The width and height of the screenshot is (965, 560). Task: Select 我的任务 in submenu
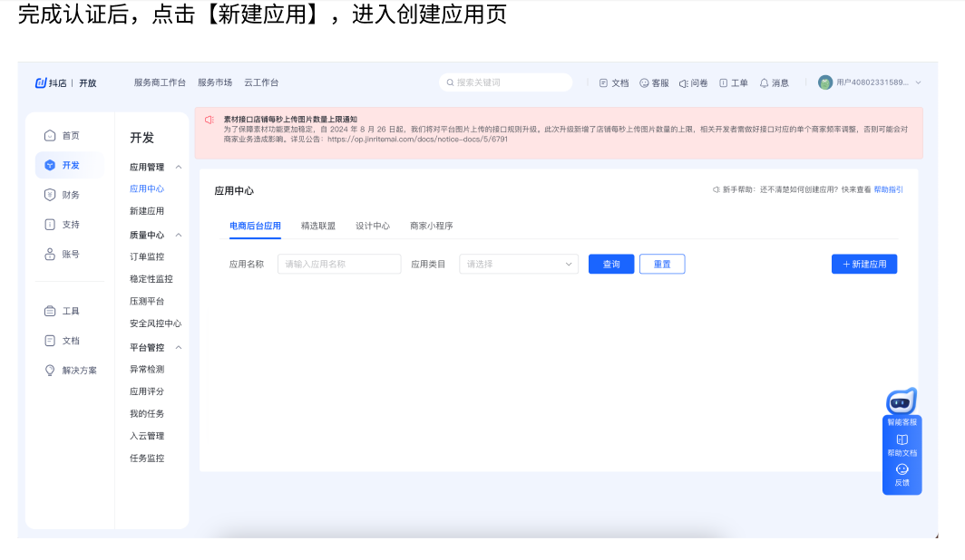[147, 414]
